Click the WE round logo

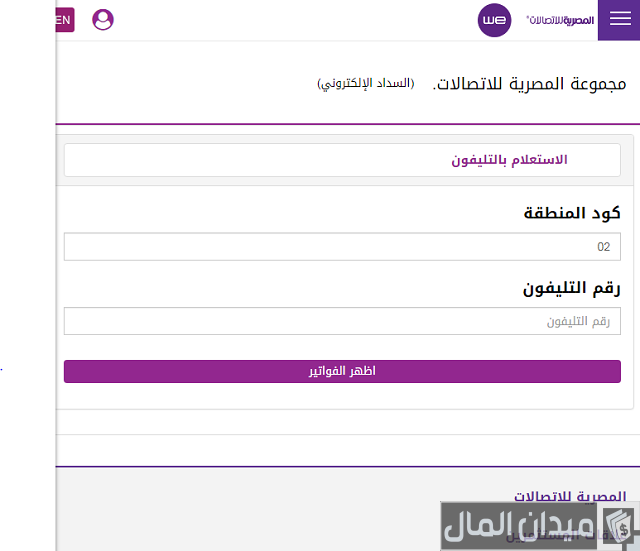coord(494,20)
